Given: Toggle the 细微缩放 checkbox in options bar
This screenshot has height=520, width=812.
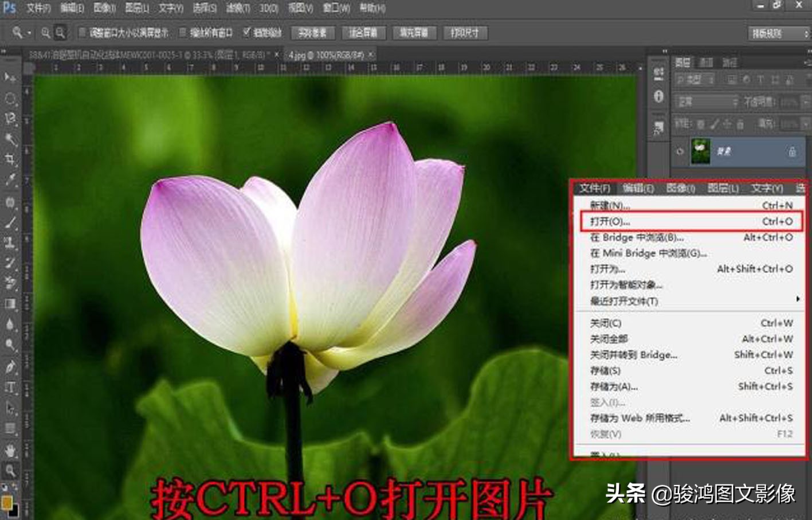Looking at the screenshot, I should coord(248,33).
